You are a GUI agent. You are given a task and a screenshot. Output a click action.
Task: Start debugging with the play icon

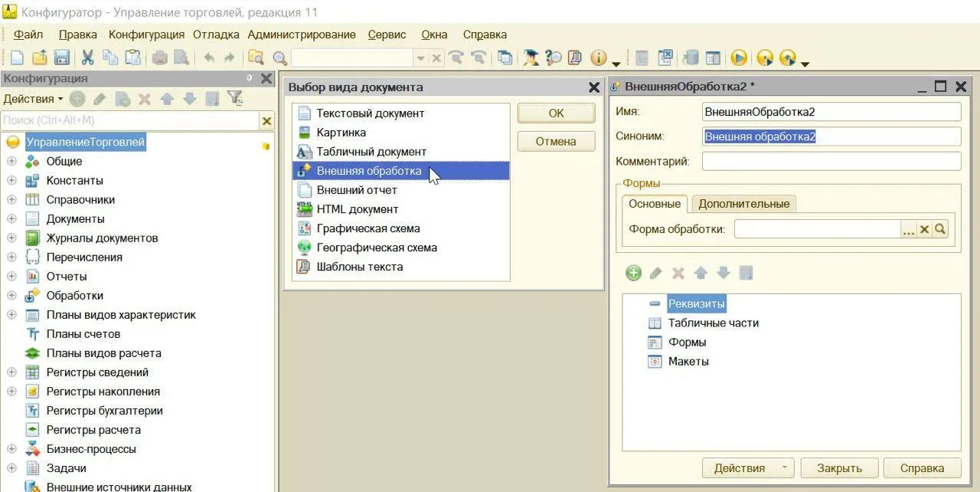click(x=739, y=57)
